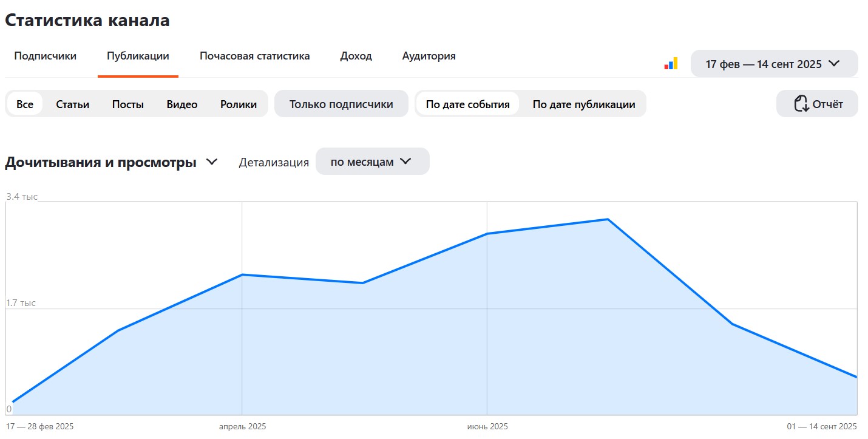Click the 01 — 14 сент 2025 axis label

point(822,426)
